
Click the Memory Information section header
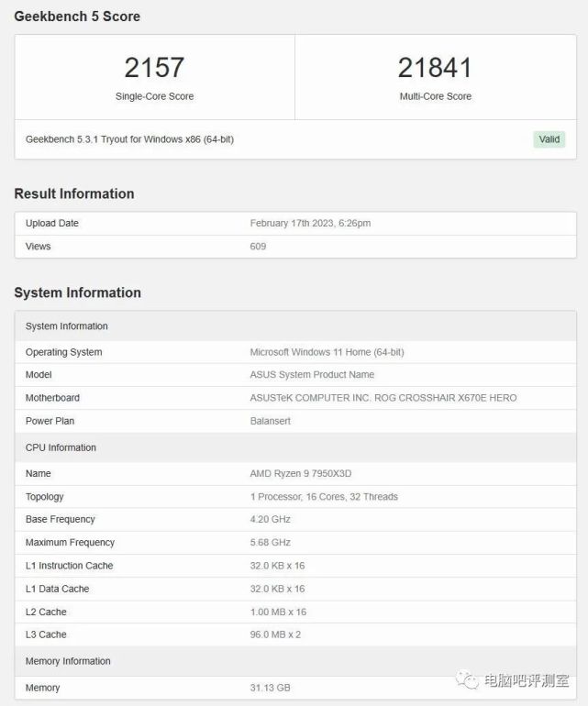point(295,661)
